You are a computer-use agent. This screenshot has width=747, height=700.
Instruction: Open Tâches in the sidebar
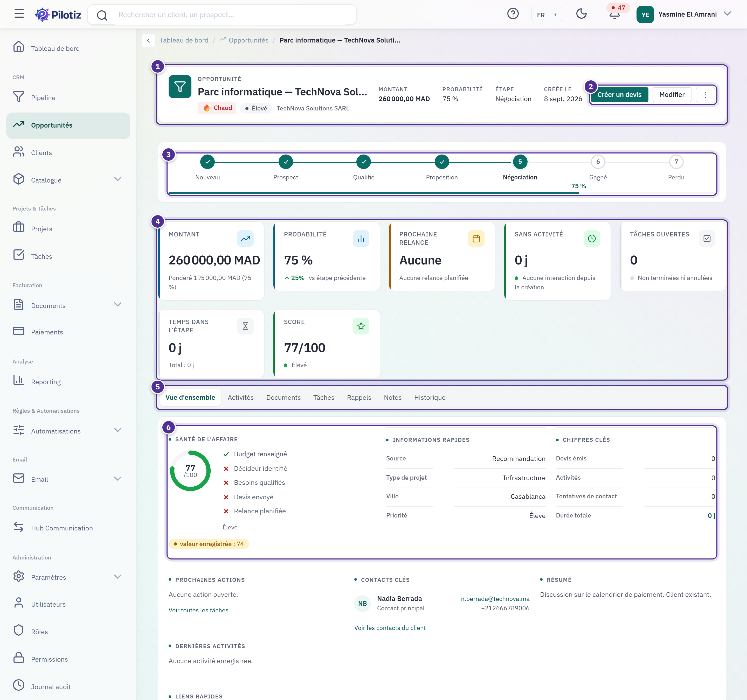68,256
